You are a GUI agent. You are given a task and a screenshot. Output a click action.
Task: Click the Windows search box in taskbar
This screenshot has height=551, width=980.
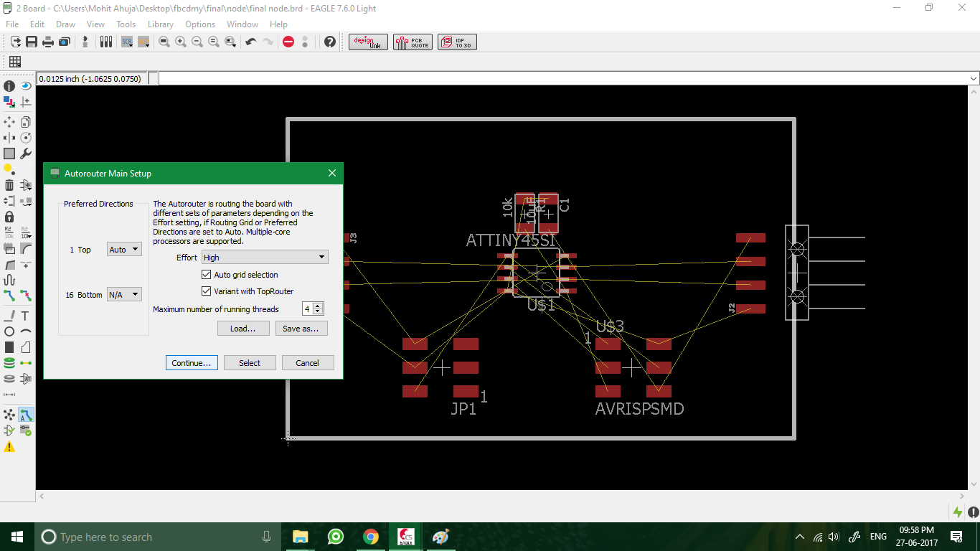click(x=158, y=537)
